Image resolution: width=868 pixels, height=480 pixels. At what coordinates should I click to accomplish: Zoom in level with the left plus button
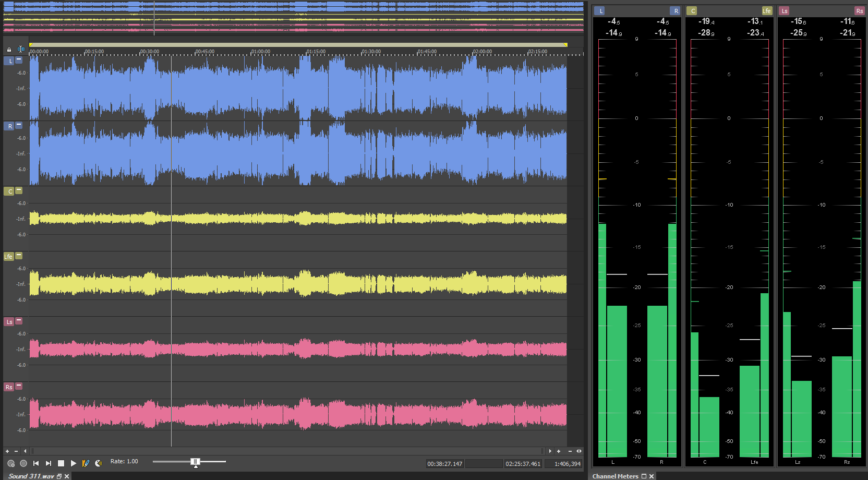(x=7, y=451)
